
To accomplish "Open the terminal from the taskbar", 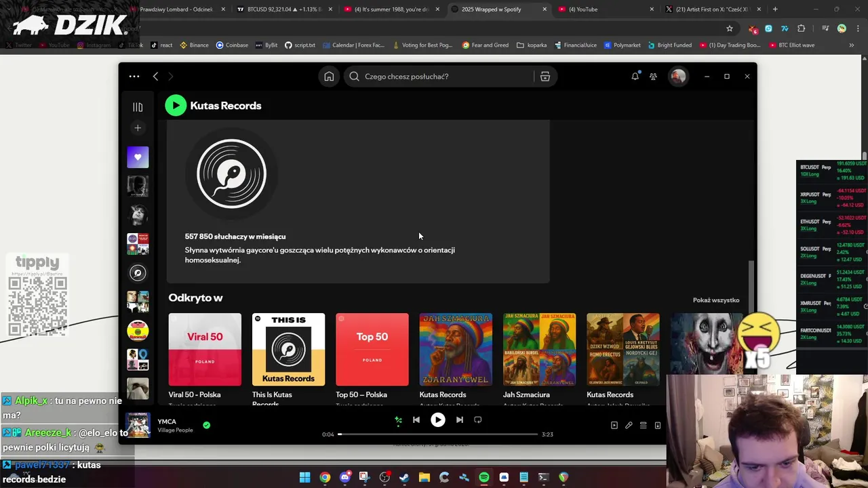I will tap(543, 477).
